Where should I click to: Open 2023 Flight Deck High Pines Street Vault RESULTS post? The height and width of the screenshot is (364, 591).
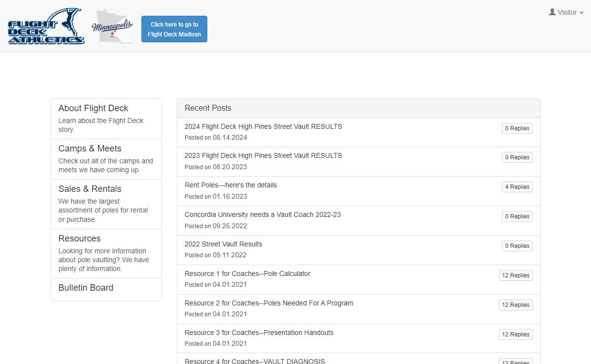[x=263, y=155]
